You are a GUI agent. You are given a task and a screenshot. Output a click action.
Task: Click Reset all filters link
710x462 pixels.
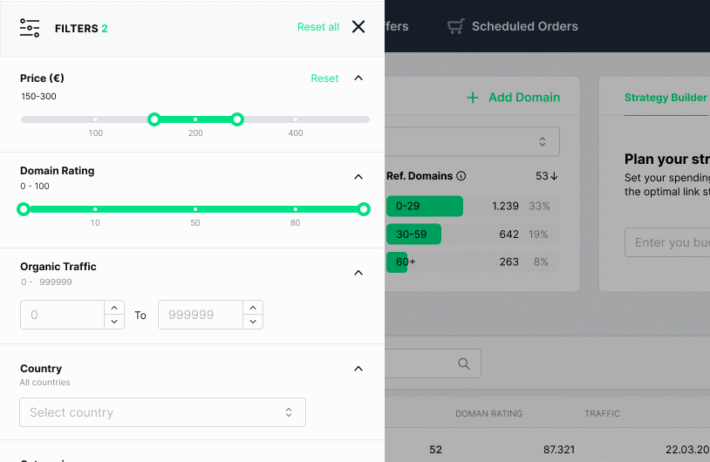tap(318, 27)
